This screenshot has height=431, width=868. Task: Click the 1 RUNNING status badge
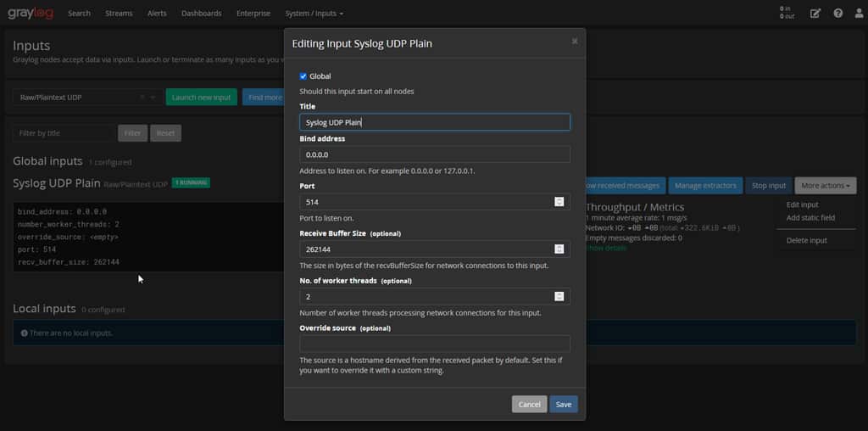(191, 182)
